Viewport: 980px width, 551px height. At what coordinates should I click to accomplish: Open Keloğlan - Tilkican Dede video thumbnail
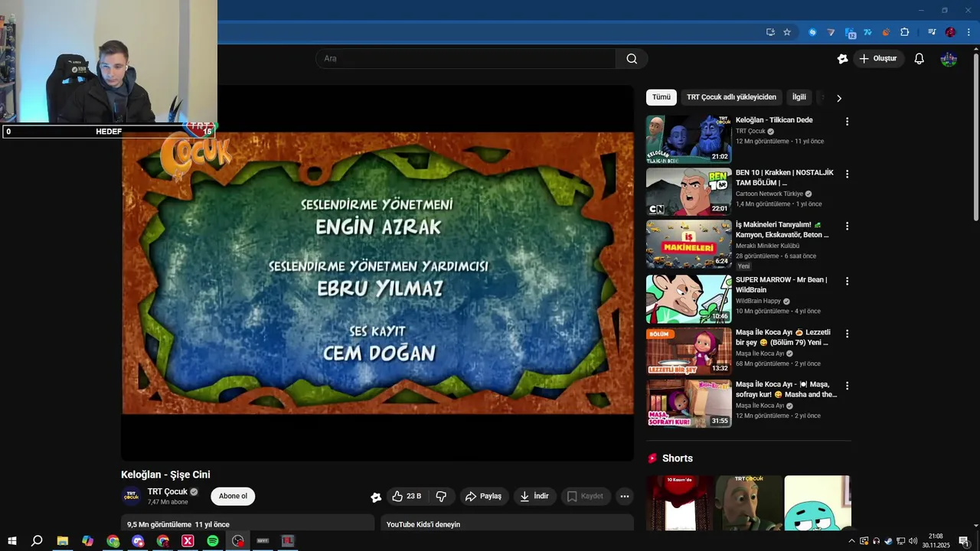pos(688,139)
